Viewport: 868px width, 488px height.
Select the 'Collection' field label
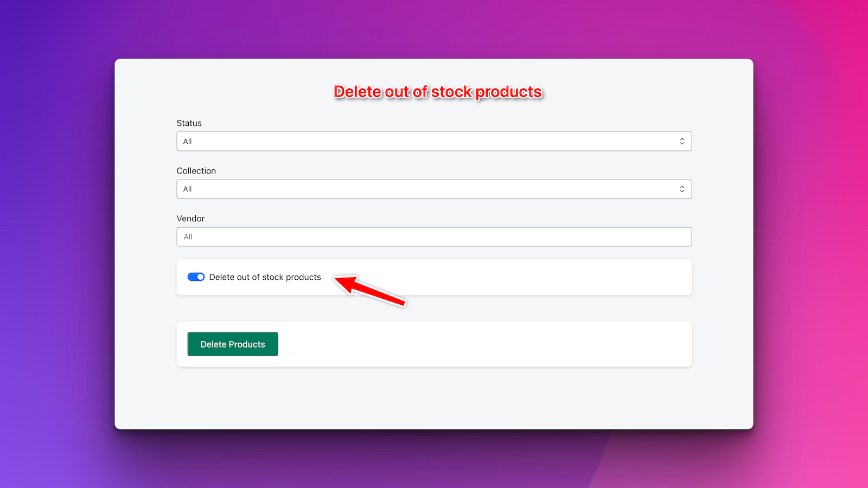click(x=196, y=170)
